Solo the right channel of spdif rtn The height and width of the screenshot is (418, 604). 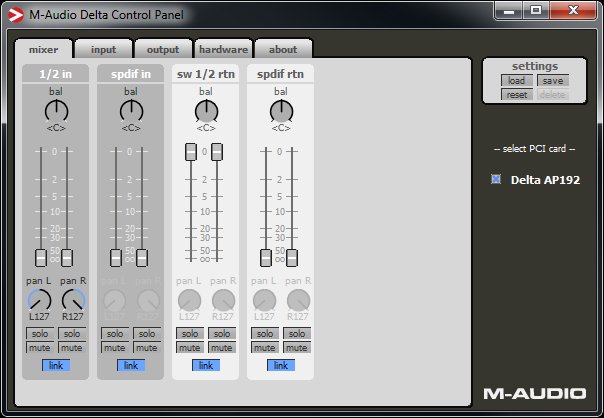point(297,333)
